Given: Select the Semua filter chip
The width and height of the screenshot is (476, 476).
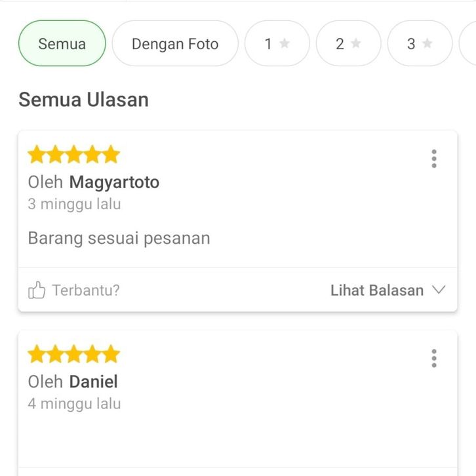Looking at the screenshot, I should pyautogui.click(x=62, y=44).
